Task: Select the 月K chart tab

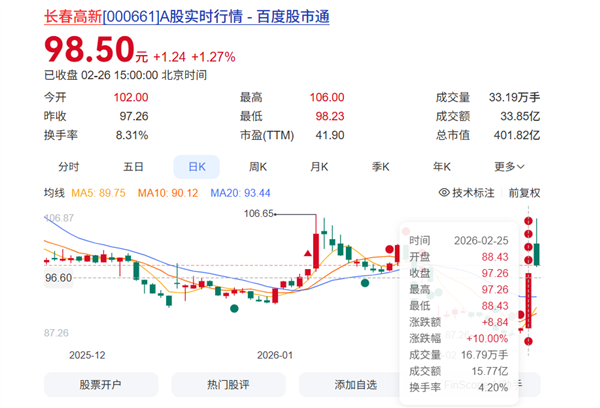Action: 319,167
